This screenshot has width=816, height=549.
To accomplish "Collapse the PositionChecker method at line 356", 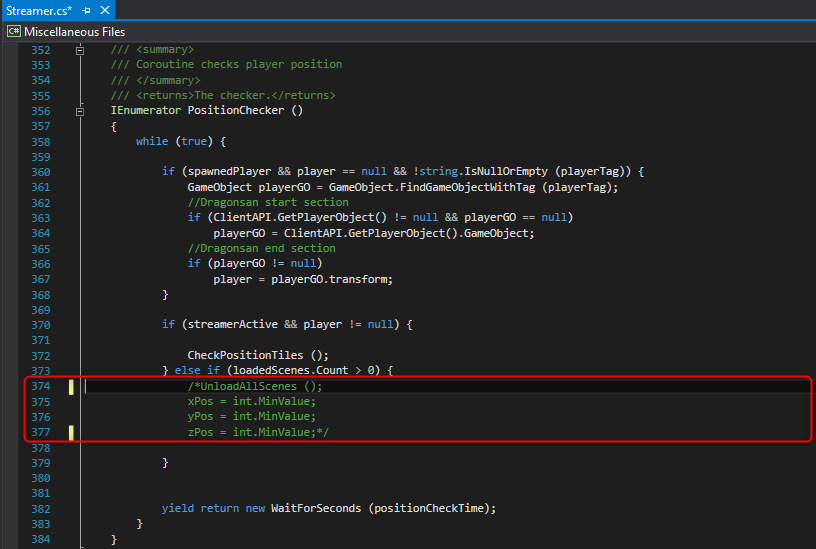I will [x=80, y=111].
